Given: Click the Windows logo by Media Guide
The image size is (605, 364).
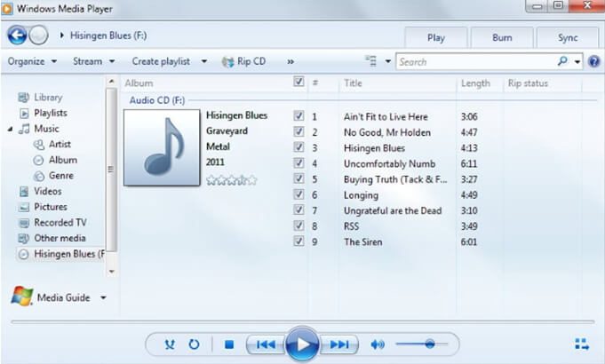Looking at the screenshot, I should point(22,297).
